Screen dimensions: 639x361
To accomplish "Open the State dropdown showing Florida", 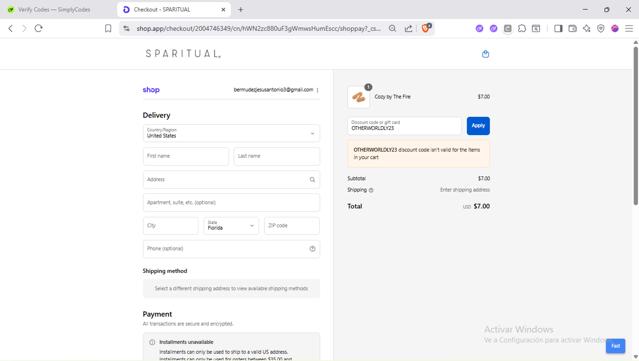I will (231, 226).
